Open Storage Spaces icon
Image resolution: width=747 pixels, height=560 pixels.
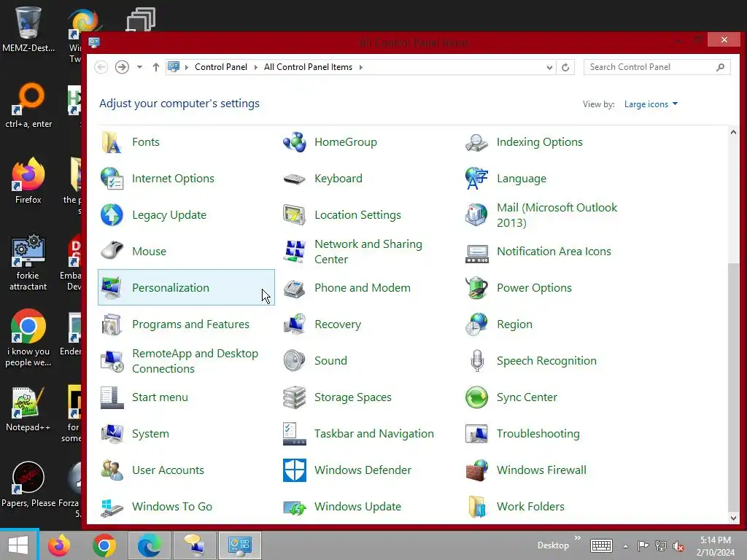(x=294, y=397)
